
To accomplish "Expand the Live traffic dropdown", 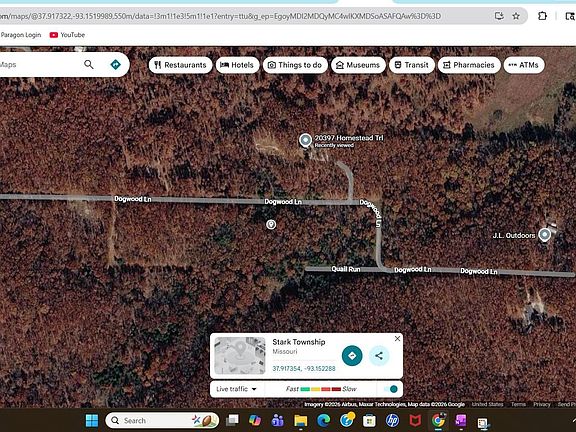I will point(236,389).
